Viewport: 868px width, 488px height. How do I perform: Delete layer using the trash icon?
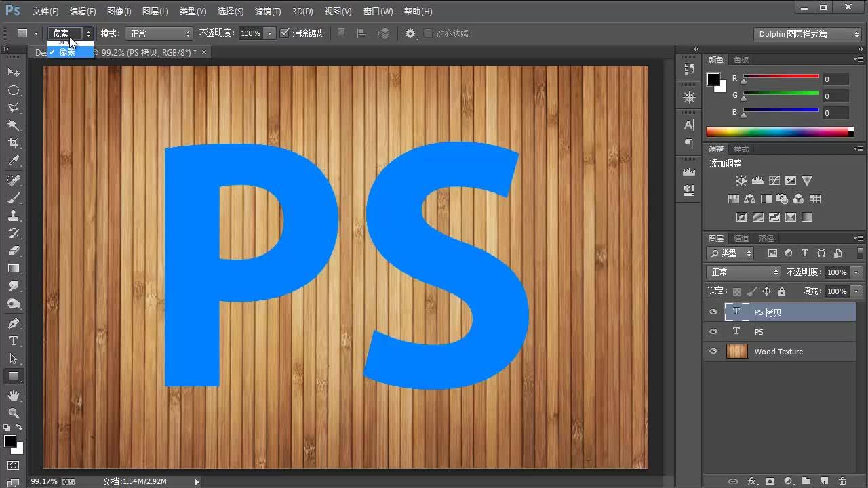[843, 481]
